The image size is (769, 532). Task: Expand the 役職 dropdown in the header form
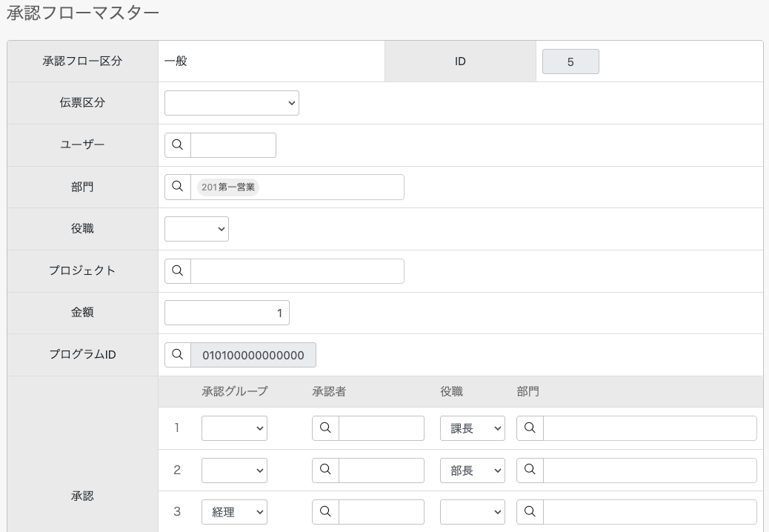click(x=196, y=229)
